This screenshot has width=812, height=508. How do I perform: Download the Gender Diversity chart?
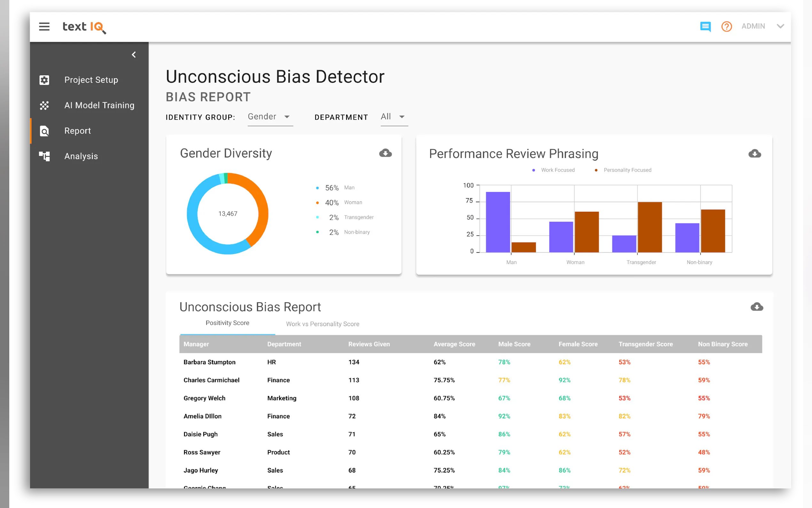(x=385, y=153)
